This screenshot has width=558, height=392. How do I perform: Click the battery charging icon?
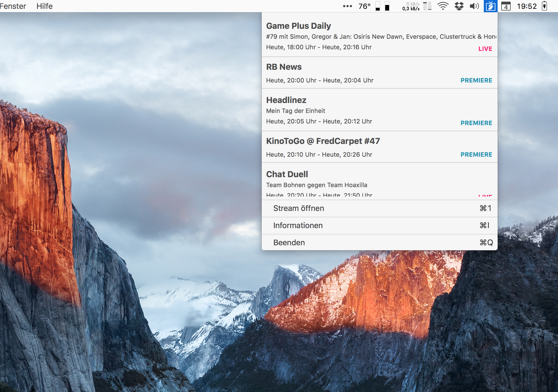click(544, 6)
